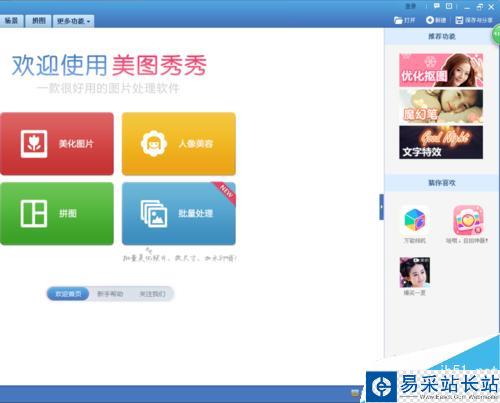Click the 登录 login link in title bar
500x403 pixels.
[x=411, y=6]
